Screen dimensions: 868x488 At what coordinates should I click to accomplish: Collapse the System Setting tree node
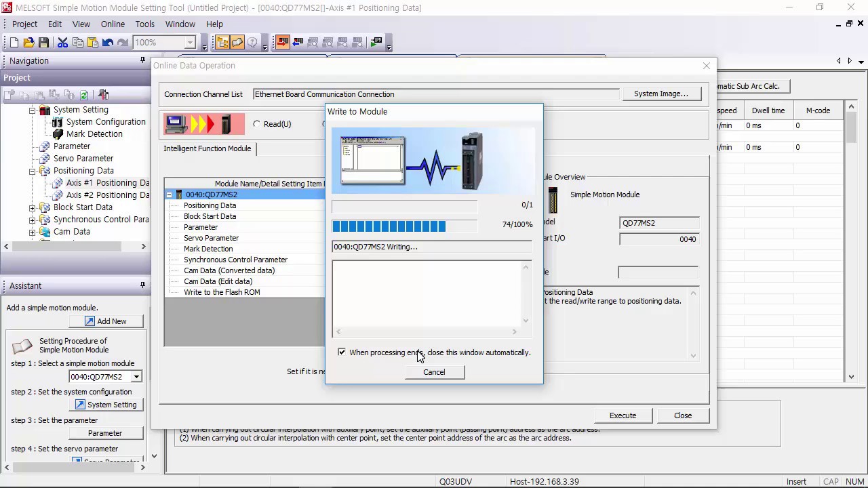click(32, 110)
